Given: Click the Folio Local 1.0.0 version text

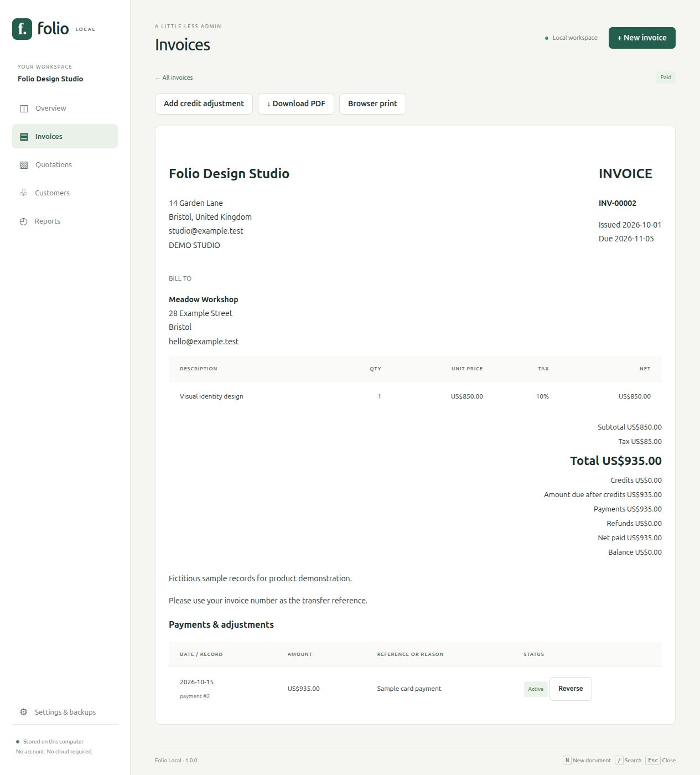Looking at the screenshot, I should point(176,761).
